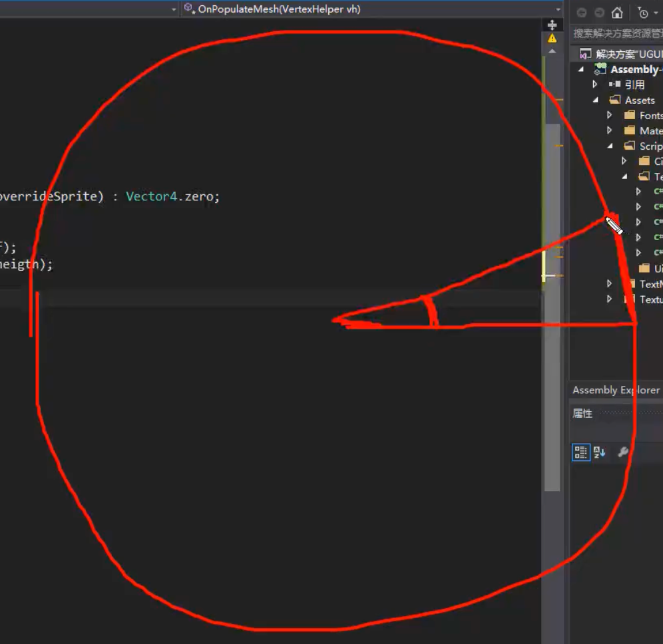Collapse the Scrip... folder

[x=610, y=146]
